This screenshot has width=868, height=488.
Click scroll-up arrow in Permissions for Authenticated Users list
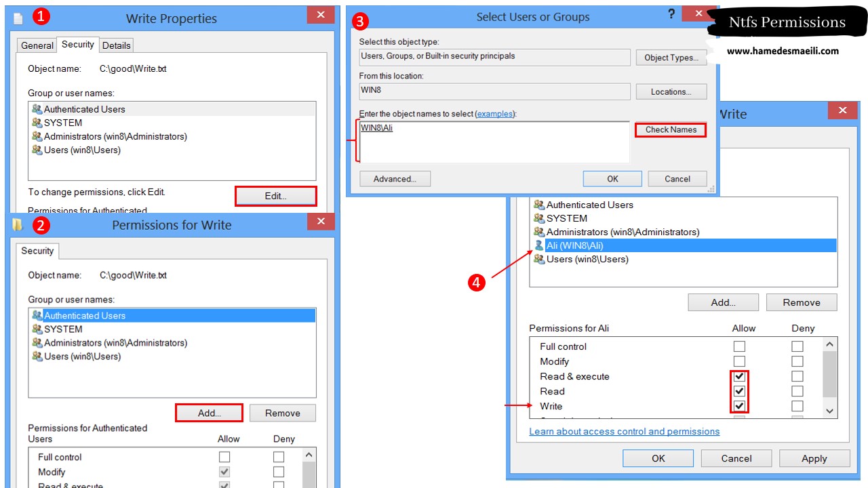(x=309, y=455)
